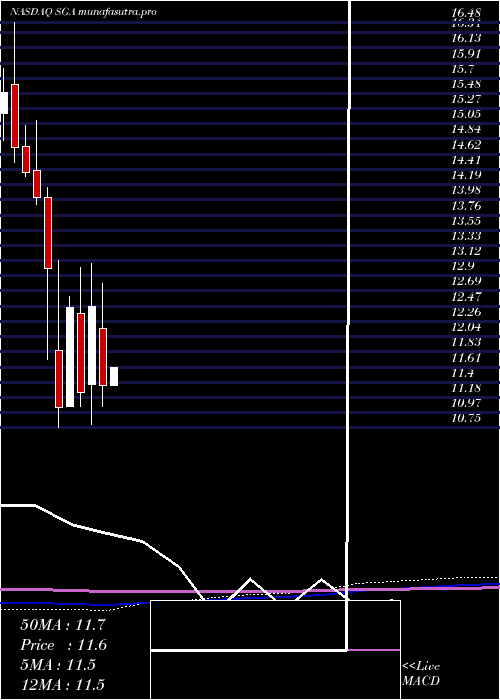The height and width of the screenshot is (700, 500).
Task: Select the 12.69 price level label
Action: pos(466,281)
